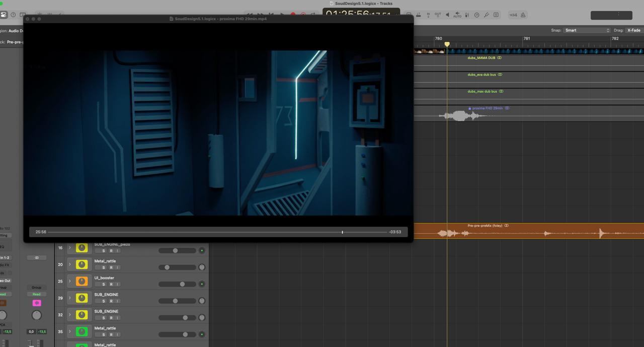Select the Pre-pre-preMix (foley) orange region
The width and height of the screenshot is (644, 347).
tap(528, 231)
